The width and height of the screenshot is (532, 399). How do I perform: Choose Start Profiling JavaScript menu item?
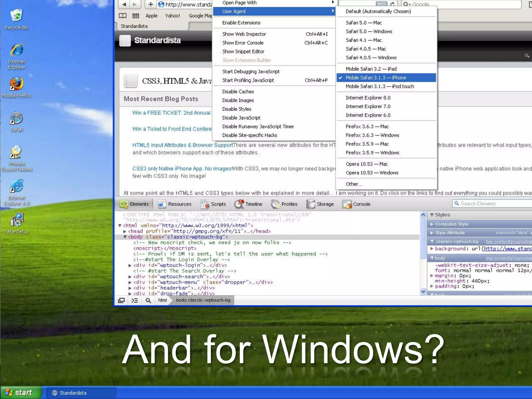(274, 80)
